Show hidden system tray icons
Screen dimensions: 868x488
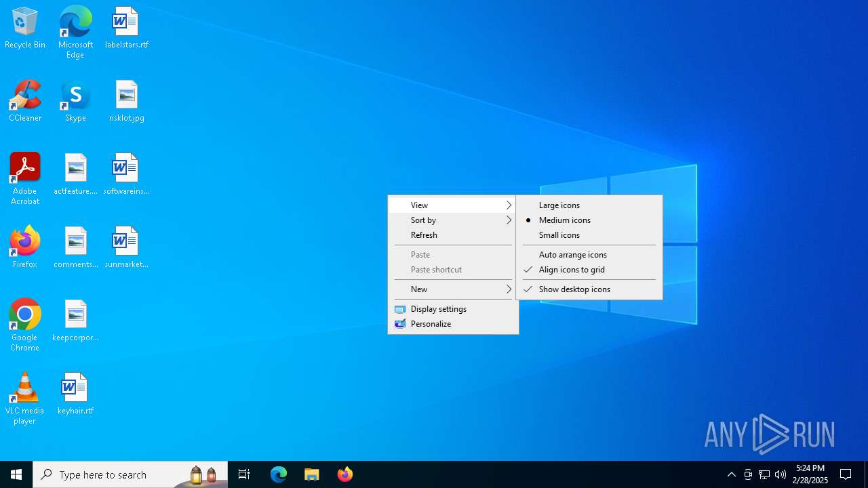pos(732,474)
